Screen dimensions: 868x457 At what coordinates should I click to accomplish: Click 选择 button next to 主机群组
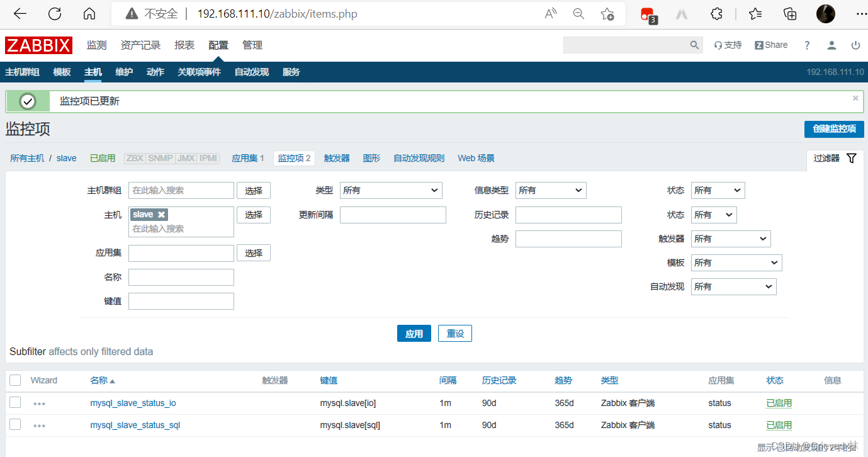coord(254,190)
